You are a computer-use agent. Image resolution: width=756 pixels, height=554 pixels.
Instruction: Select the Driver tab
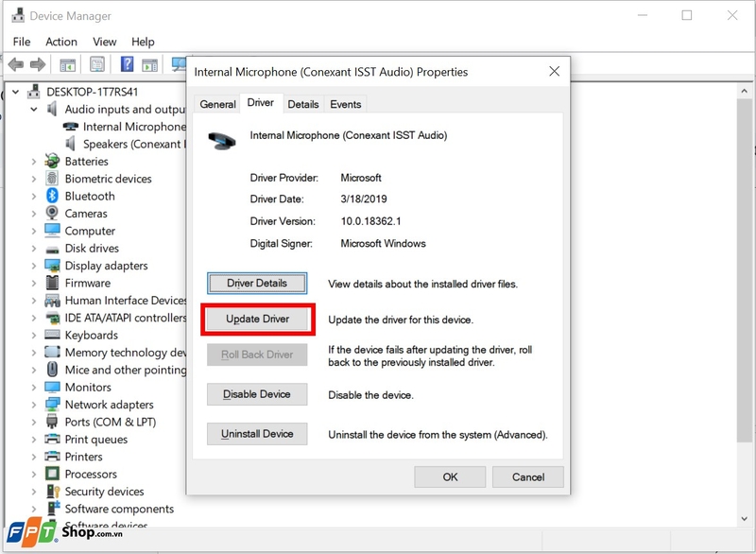(x=261, y=103)
